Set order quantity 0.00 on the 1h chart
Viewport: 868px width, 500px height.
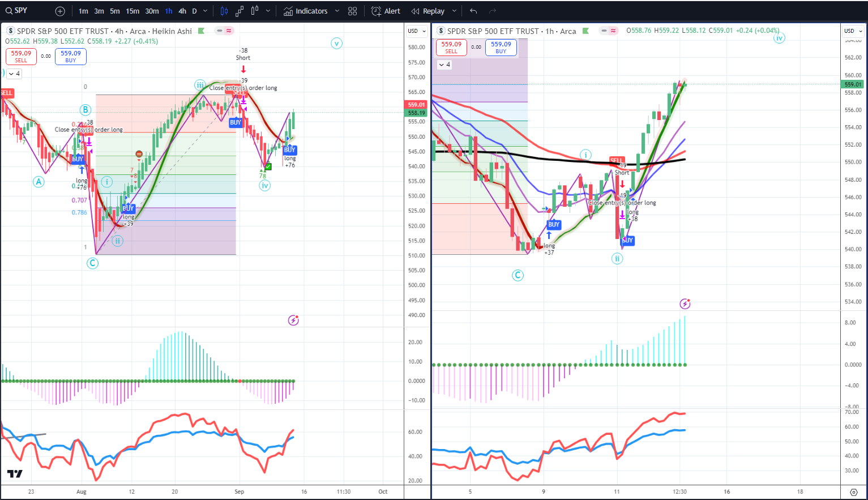point(476,48)
